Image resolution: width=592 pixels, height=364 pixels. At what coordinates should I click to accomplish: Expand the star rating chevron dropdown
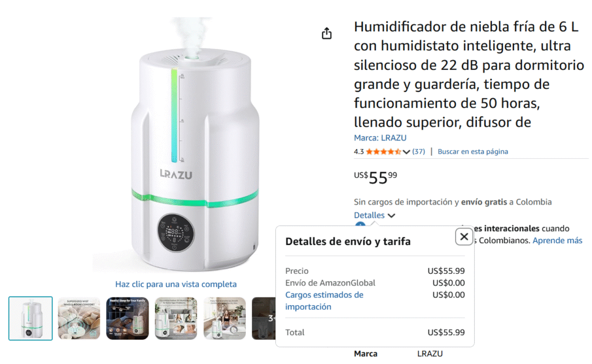point(406,151)
